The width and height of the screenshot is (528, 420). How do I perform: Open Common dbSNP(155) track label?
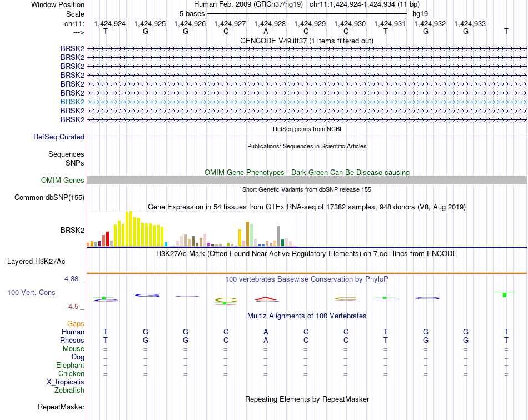[49, 198]
